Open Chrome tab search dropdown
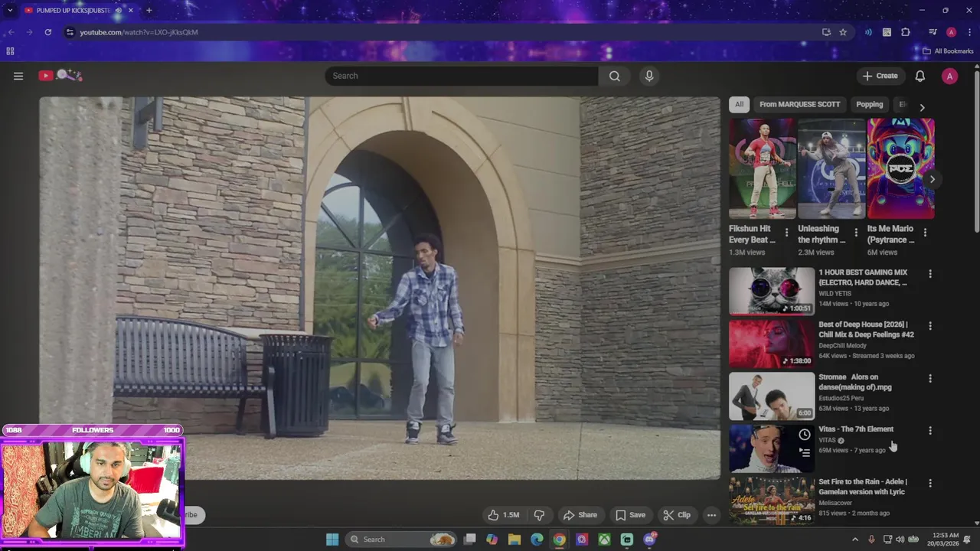The height and width of the screenshot is (551, 980). [x=10, y=11]
